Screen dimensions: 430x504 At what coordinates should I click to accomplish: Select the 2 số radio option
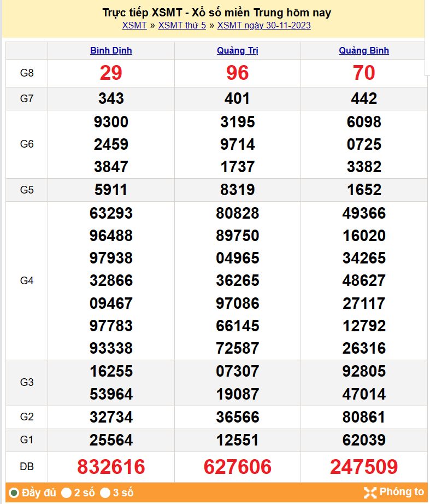(x=67, y=493)
